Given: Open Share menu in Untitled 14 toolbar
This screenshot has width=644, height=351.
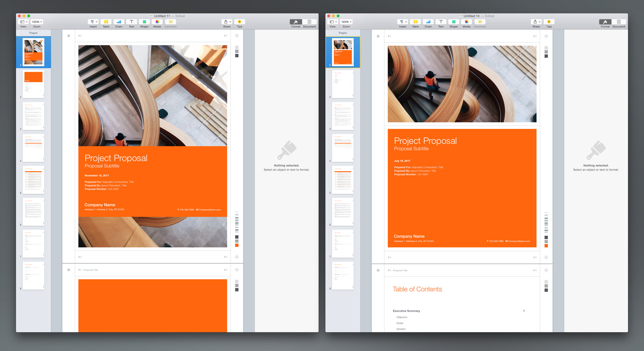Looking at the screenshot, I should [536, 22].
